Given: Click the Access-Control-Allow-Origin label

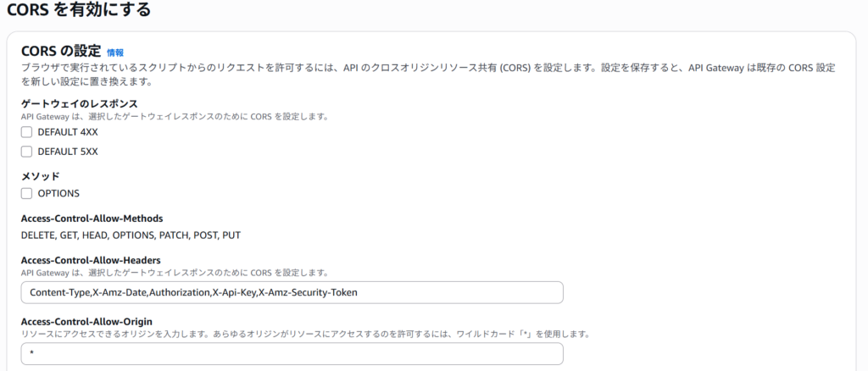Looking at the screenshot, I should click(86, 321).
